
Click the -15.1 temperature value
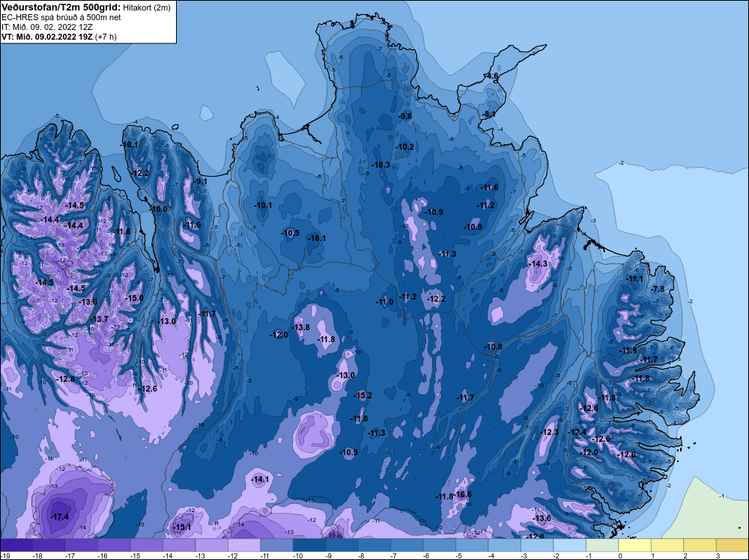(x=182, y=528)
